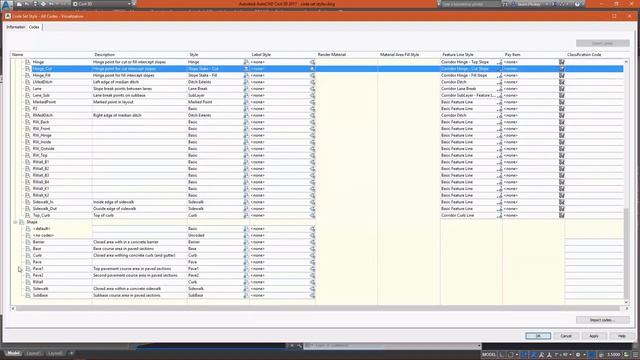Viewport: 640px width, 360px height.
Task: Click 'Corridor Curb Line' feature line cell
Action: (x=458, y=216)
